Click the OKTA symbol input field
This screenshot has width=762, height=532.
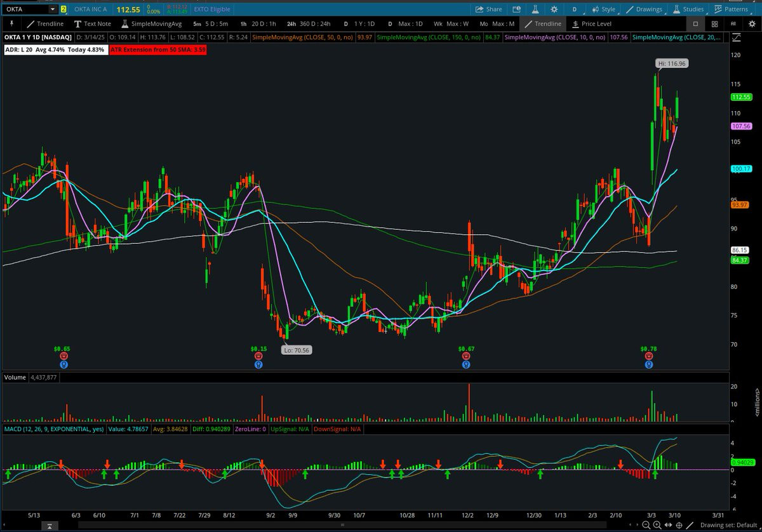click(x=25, y=10)
